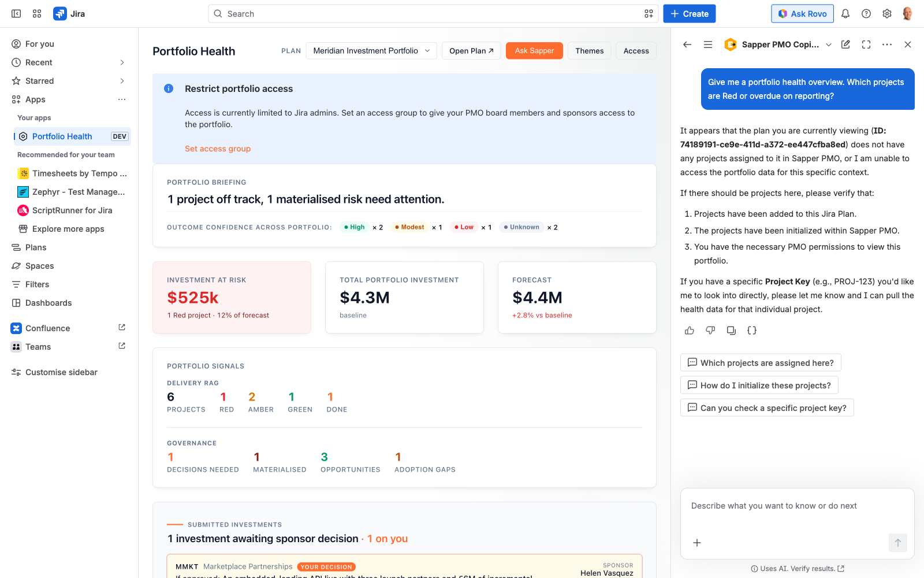Give thumbs up to copilot response

click(690, 331)
